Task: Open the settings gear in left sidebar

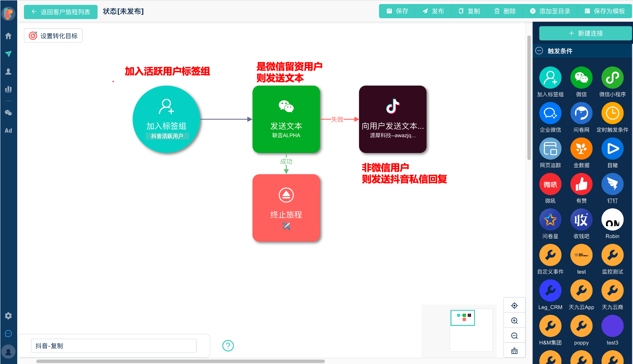Action: tap(8, 316)
